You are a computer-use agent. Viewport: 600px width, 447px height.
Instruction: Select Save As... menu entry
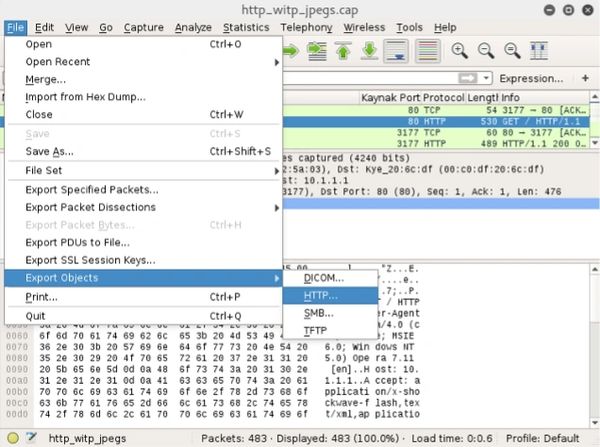pos(143,152)
